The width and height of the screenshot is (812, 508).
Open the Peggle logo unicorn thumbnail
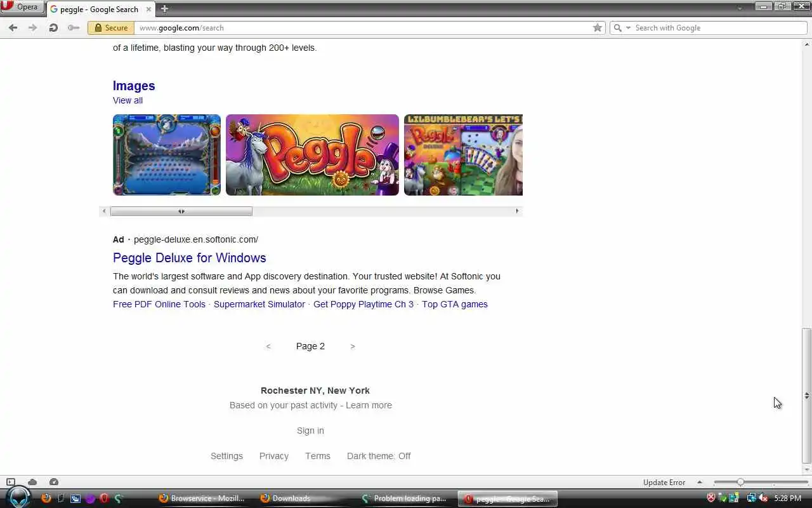point(312,155)
